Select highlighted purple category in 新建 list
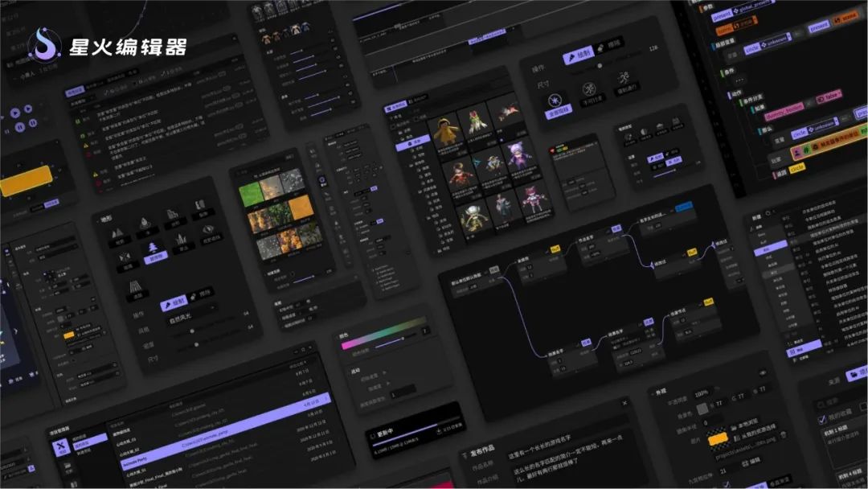868x489 pixels. coord(771,248)
